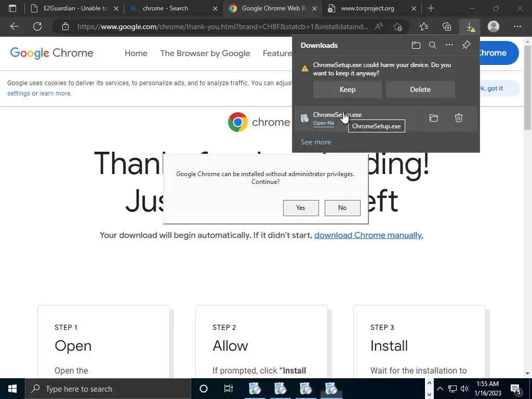Image resolution: width=532 pixels, height=399 pixels.
Task: Show ChromeSetup.exe in folder
Action: pyautogui.click(x=434, y=118)
